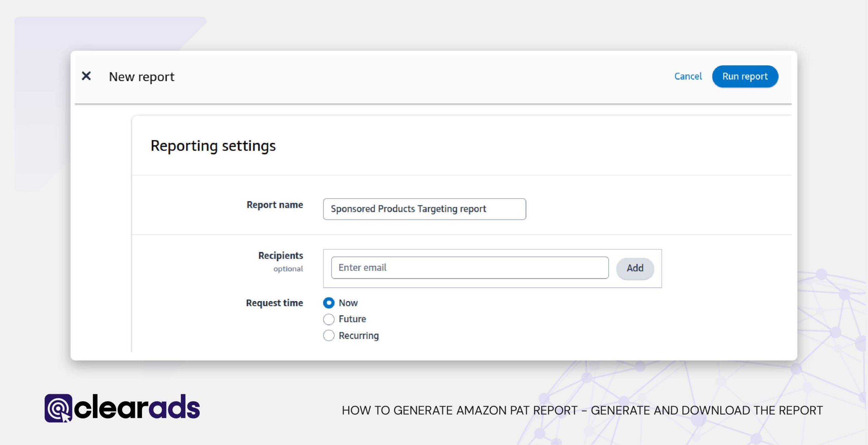
Task: Select the Recurring request time option
Action: pyautogui.click(x=328, y=335)
